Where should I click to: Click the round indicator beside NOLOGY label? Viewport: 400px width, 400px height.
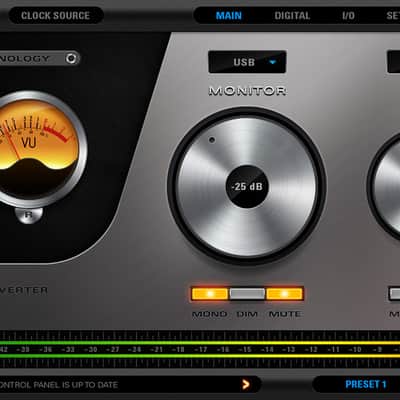71,58
